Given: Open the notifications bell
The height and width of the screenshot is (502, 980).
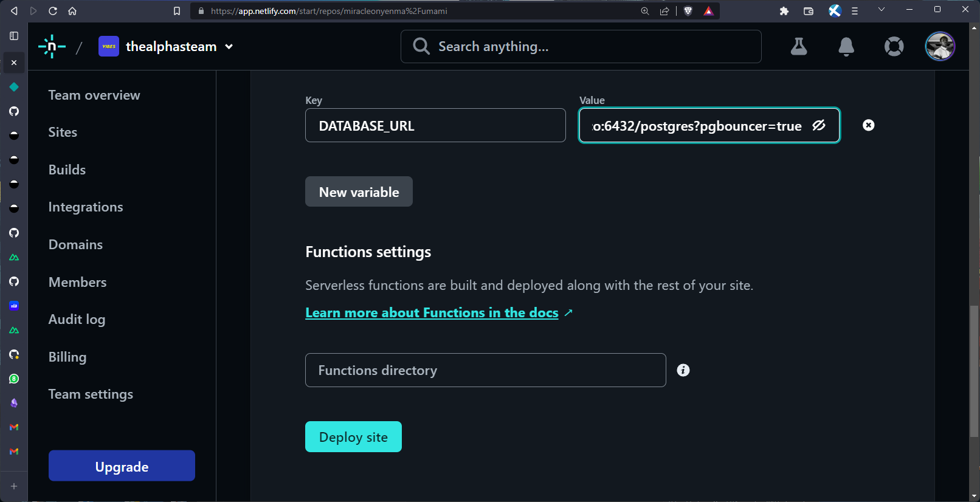Looking at the screenshot, I should coord(846,47).
